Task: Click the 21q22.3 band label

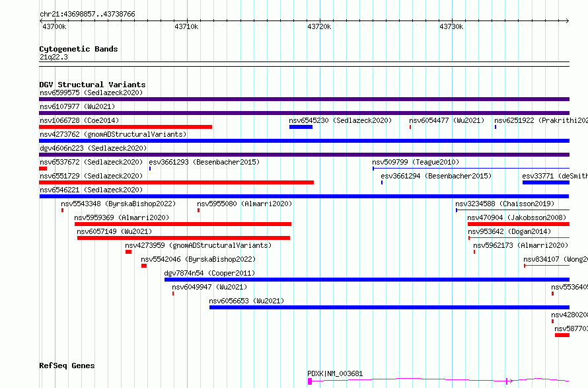Action: click(54, 57)
